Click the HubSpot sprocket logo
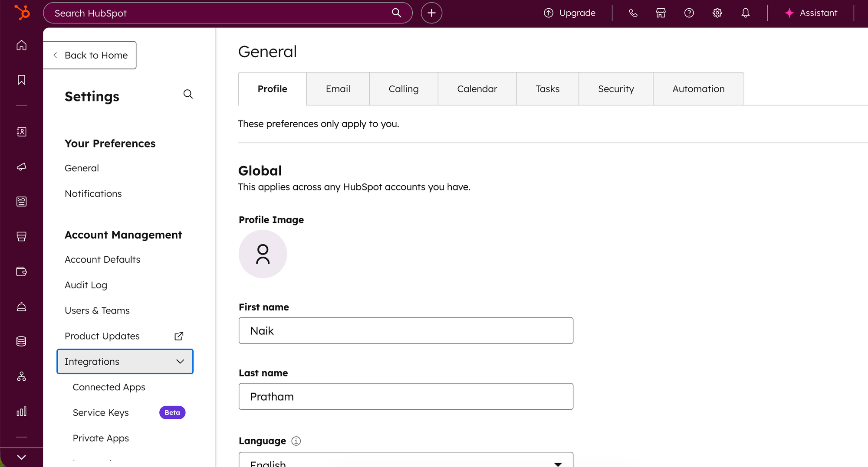The height and width of the screenshot is (467, 868). pos(22,13)
